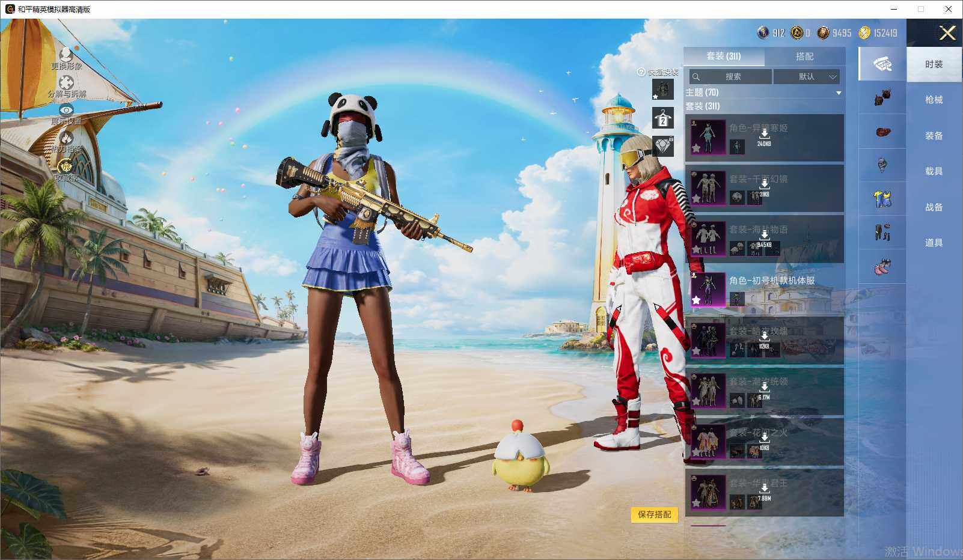Click the small item under 角色-异瞳寒姬

(x=736, y=147)
